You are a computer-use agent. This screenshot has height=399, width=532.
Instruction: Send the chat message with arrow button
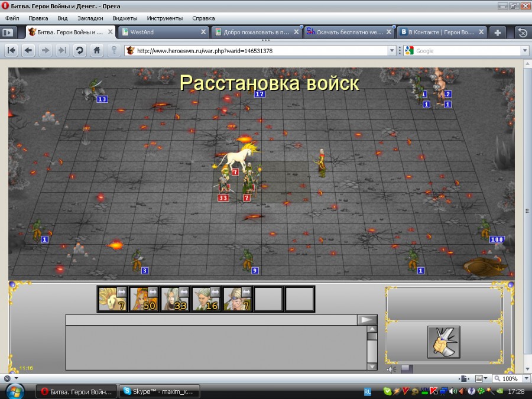[367, 320]
